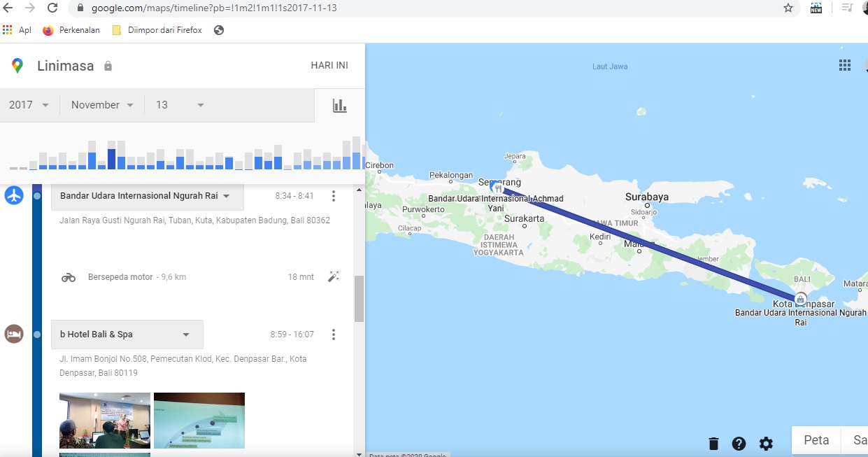Open the help question mark icon
Image resolution: width=868 pixels, height=457 pixels.
point(739,443)
